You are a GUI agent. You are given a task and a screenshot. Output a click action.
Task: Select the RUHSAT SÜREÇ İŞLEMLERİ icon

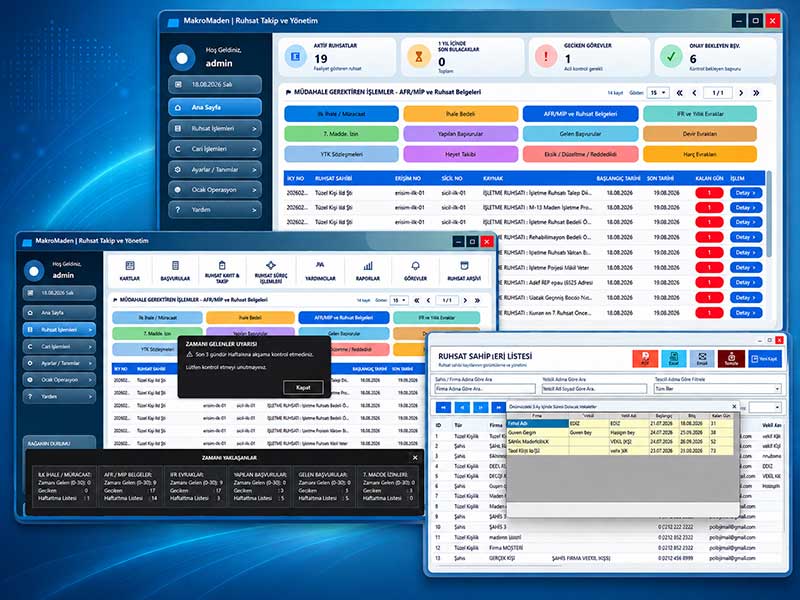[x=271, y=271]
